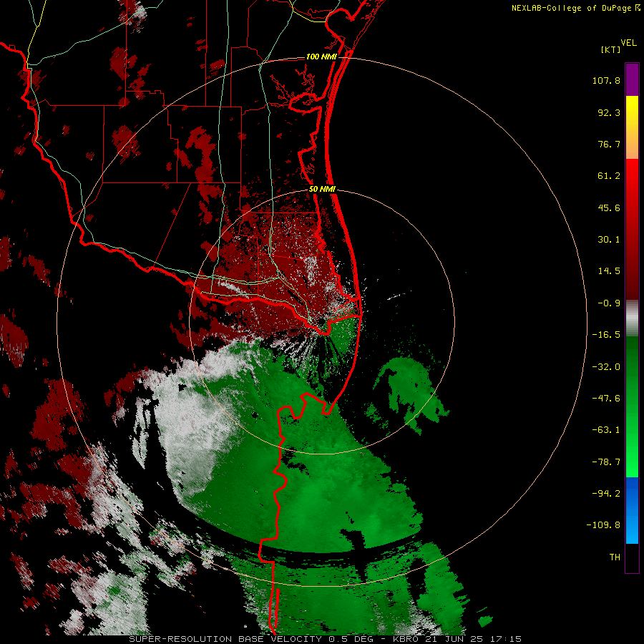Click the -78.7 legend value
Viewport: 644px width, 644px height.
606,462
